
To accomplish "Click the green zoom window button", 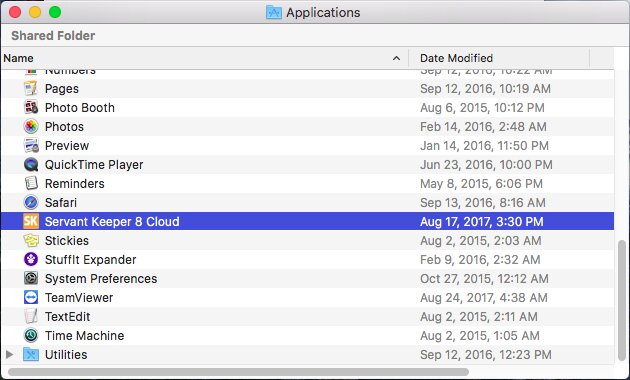I will coord(55,12).
